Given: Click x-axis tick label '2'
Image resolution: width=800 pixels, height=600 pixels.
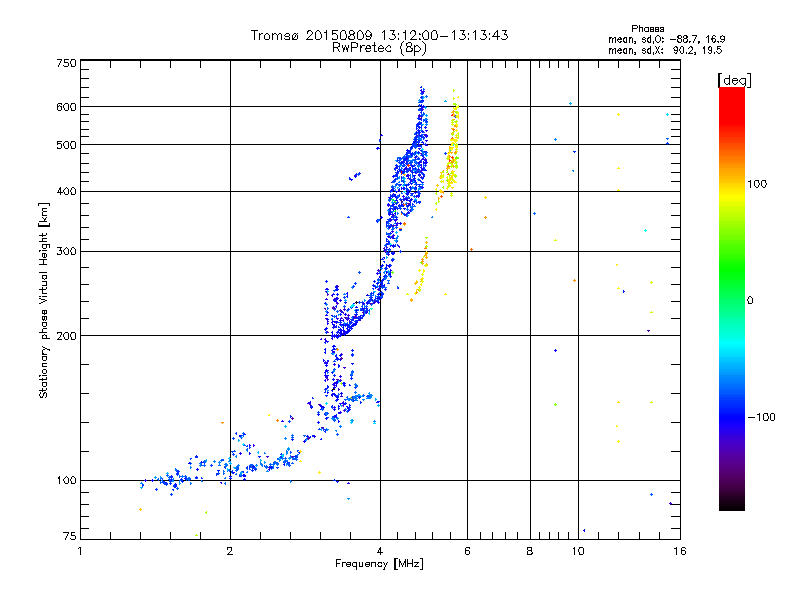Looking at the screenshot, I should point(230,551).
